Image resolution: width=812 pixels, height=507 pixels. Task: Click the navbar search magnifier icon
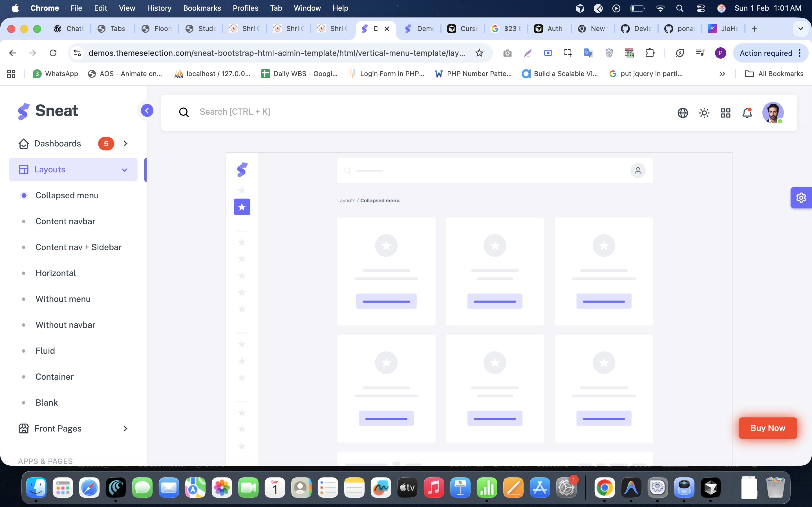point(184,112)
